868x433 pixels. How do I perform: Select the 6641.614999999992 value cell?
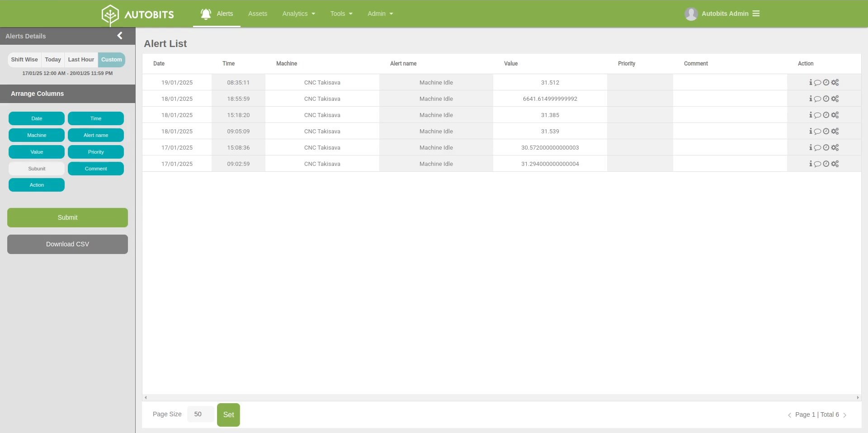(550, 99)
